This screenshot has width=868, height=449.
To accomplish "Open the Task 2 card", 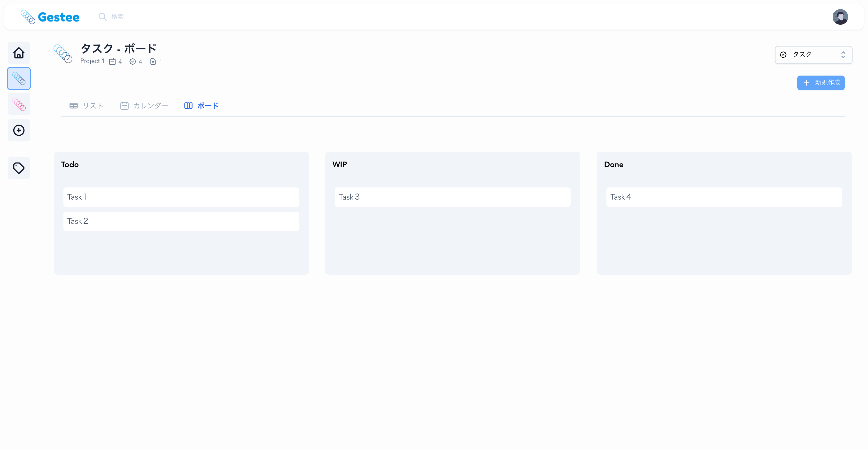I will tap(181, 221).
